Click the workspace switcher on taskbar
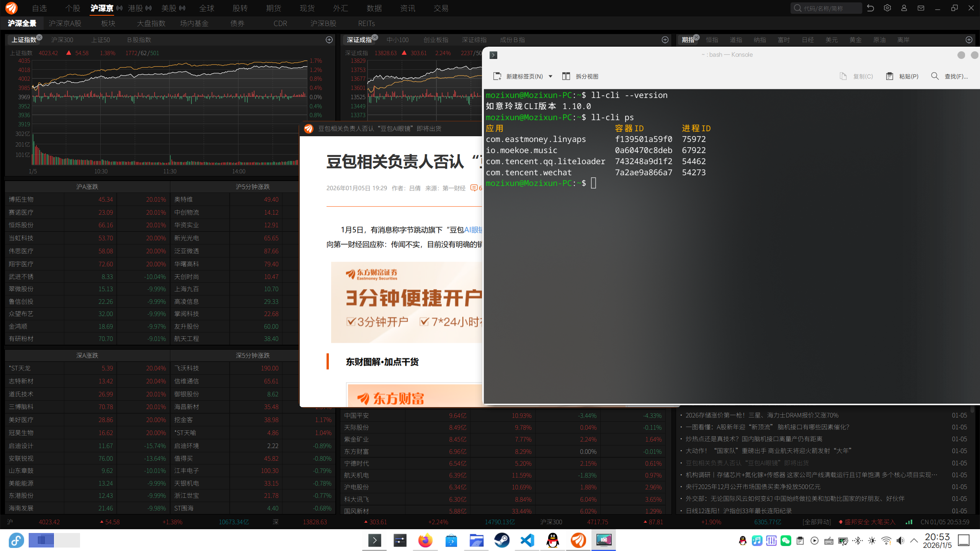Viewport: 980px width, 551px height. (54, 540)
